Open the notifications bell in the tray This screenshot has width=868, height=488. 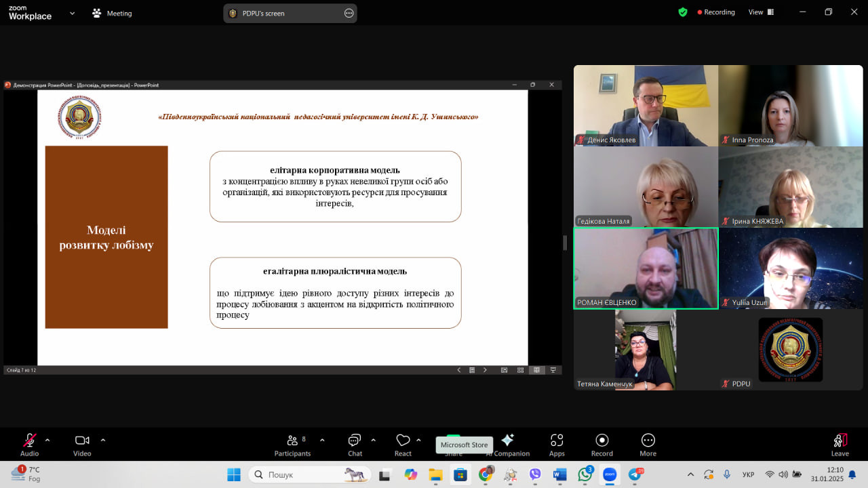[x=852, y=474]
